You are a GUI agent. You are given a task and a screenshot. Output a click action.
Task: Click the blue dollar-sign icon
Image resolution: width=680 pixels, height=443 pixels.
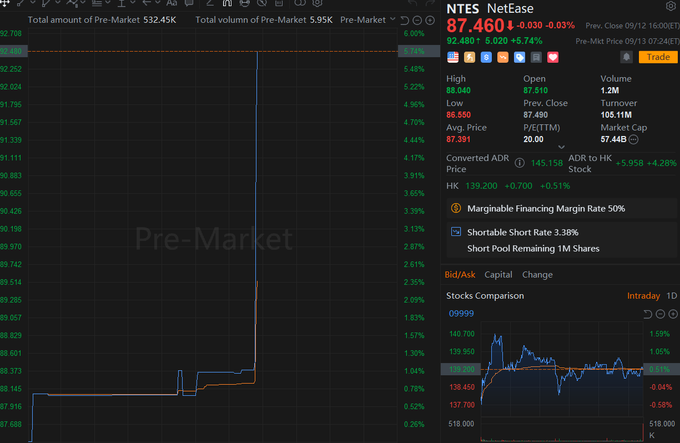coord(486,57)
